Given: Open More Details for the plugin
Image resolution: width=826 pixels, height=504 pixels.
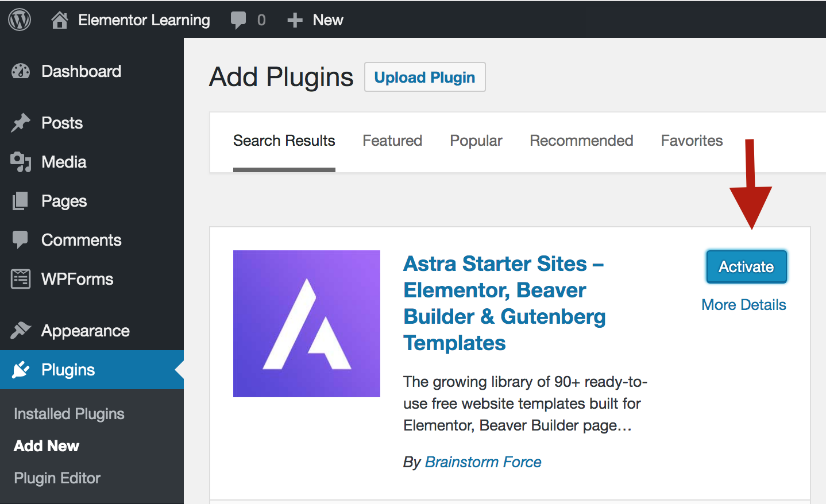Looking at the screenshot, I should tap(743, 305).
